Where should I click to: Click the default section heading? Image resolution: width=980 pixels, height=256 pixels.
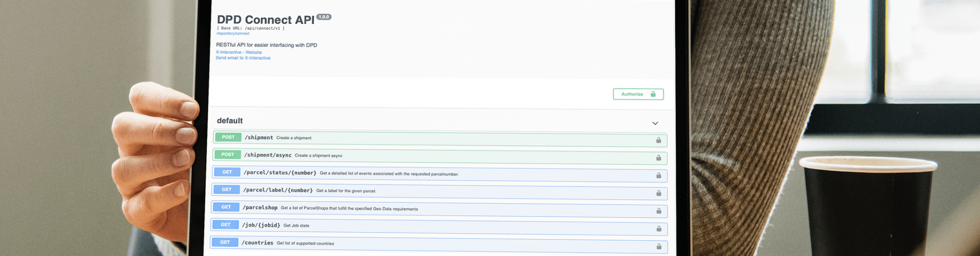[x=230, y=121]
